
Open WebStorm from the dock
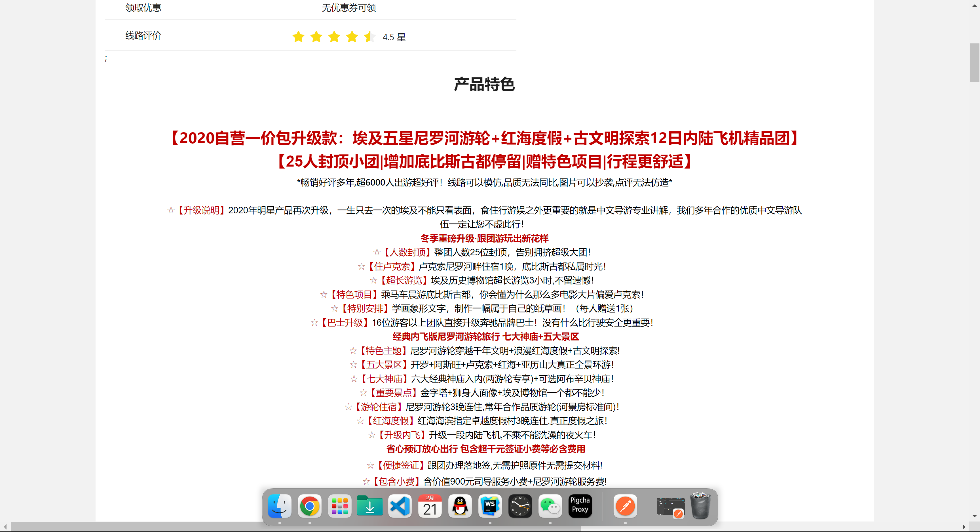(490, 506)
